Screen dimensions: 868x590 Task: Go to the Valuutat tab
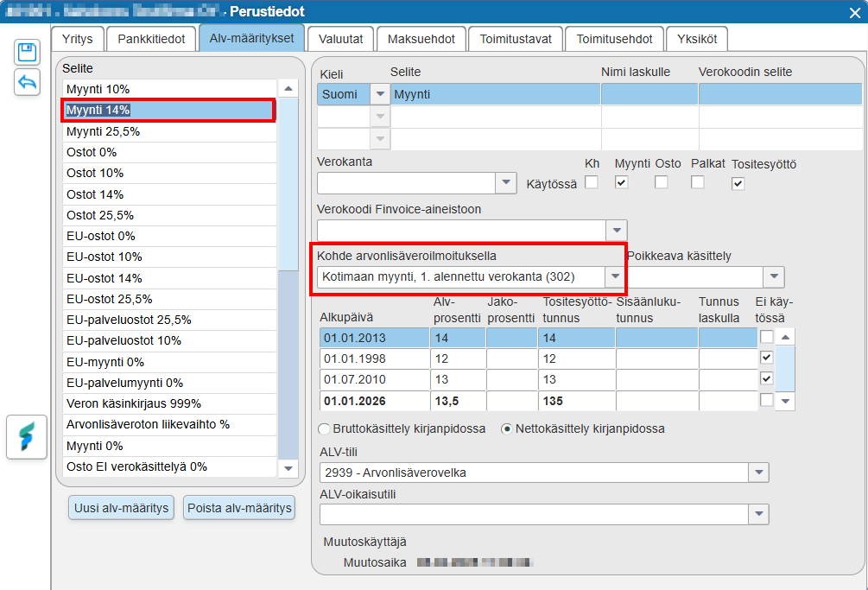(341, 39)
